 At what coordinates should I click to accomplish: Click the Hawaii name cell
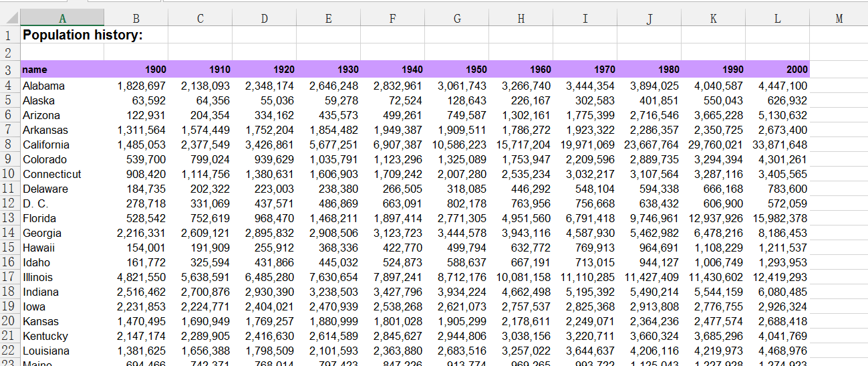coord(37,248)
